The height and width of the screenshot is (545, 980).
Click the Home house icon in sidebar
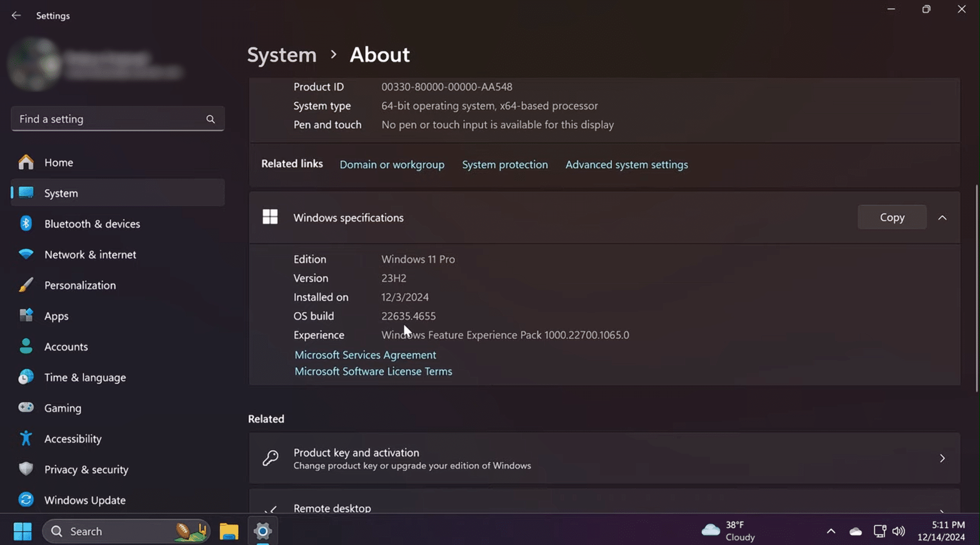pyautogui.click(x=26, y=162)
